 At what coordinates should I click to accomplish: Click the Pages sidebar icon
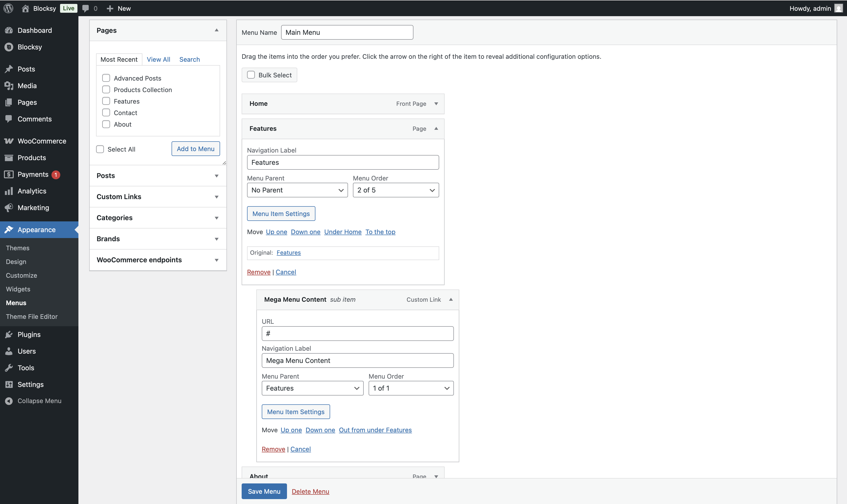[9, 102]
